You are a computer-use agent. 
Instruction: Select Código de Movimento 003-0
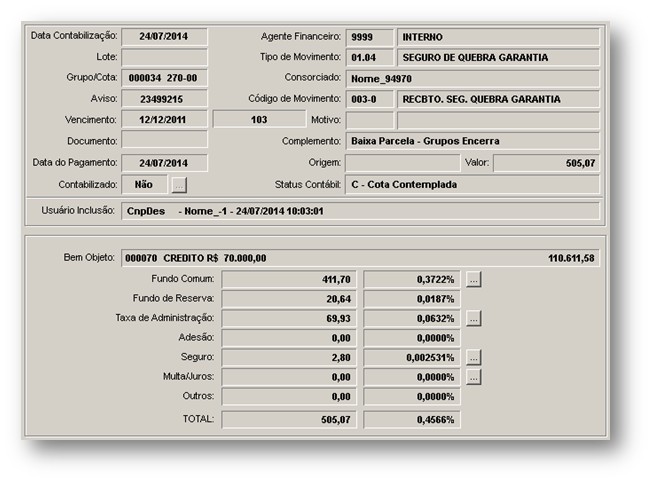pyautogui.click(x=370, y=99)
